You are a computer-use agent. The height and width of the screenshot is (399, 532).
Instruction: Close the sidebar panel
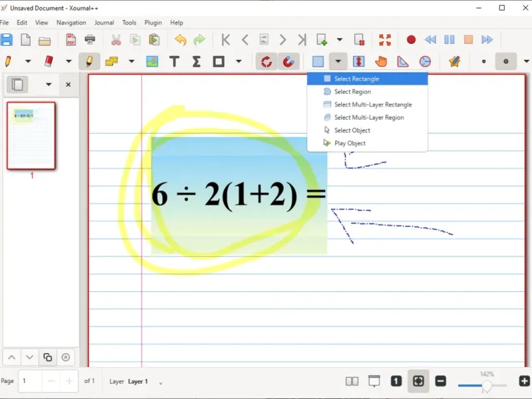[x=68, y=84]
